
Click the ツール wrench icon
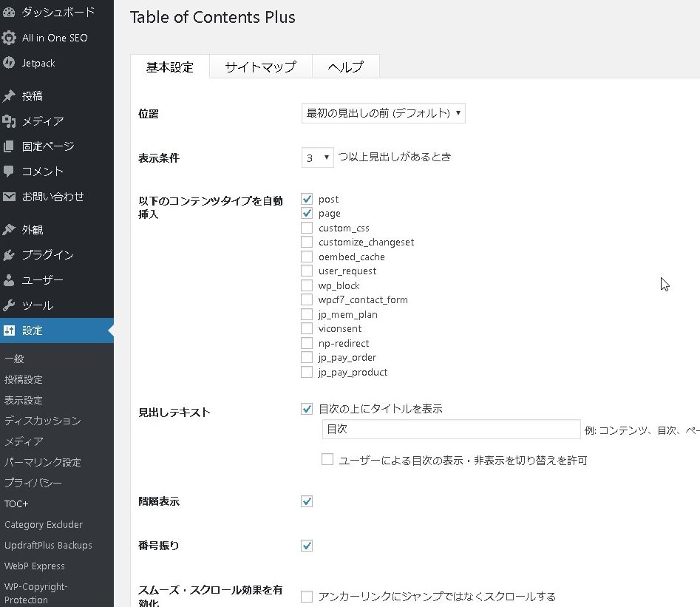pos(9,305)
